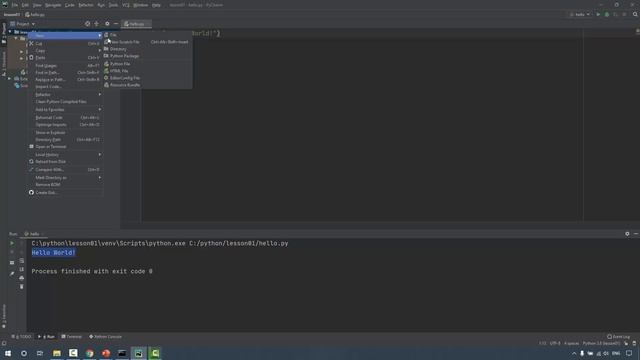Expand External Libraries node in project tree
Screen dimensions: 640x360
(x=10, y=78)
